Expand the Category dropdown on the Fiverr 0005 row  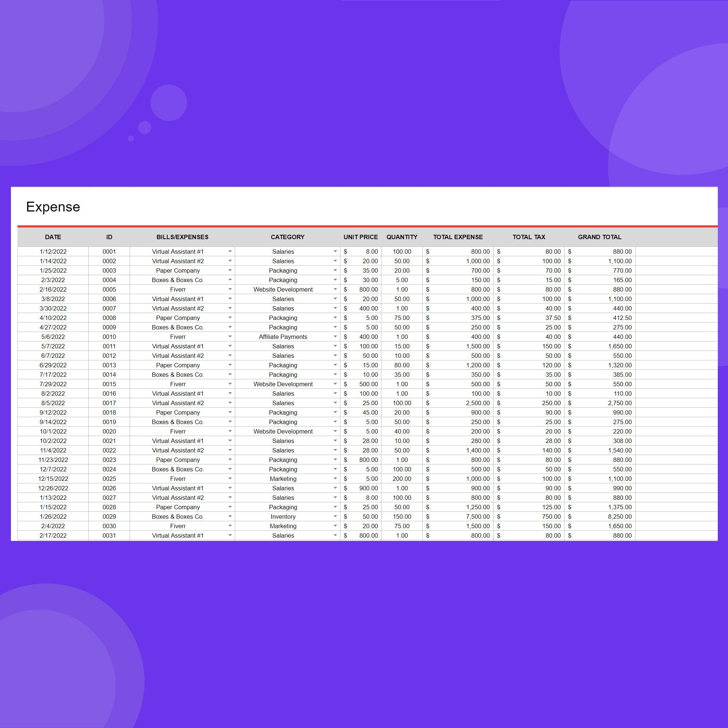point(335,289)
